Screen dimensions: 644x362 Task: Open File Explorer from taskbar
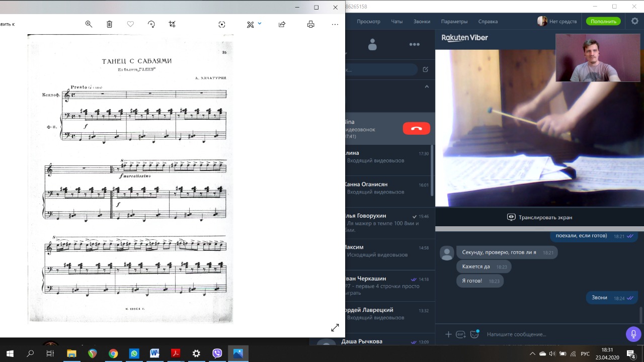pyautogui.click(x=71, y=353)
